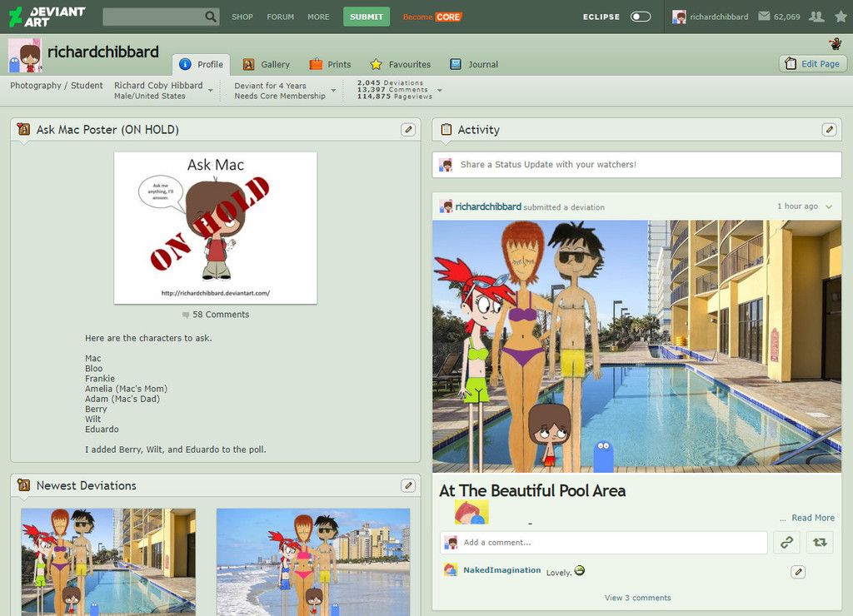
Task: Edit the NakedImagination comment pencil icon
Action: [798, 572]
